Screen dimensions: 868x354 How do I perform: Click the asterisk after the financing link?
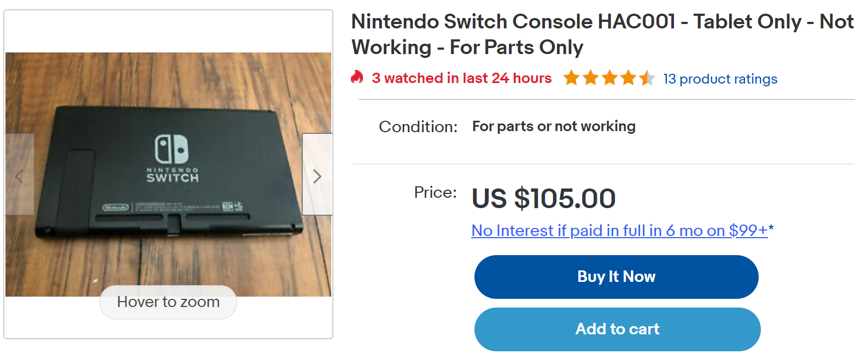coord(771,228)
